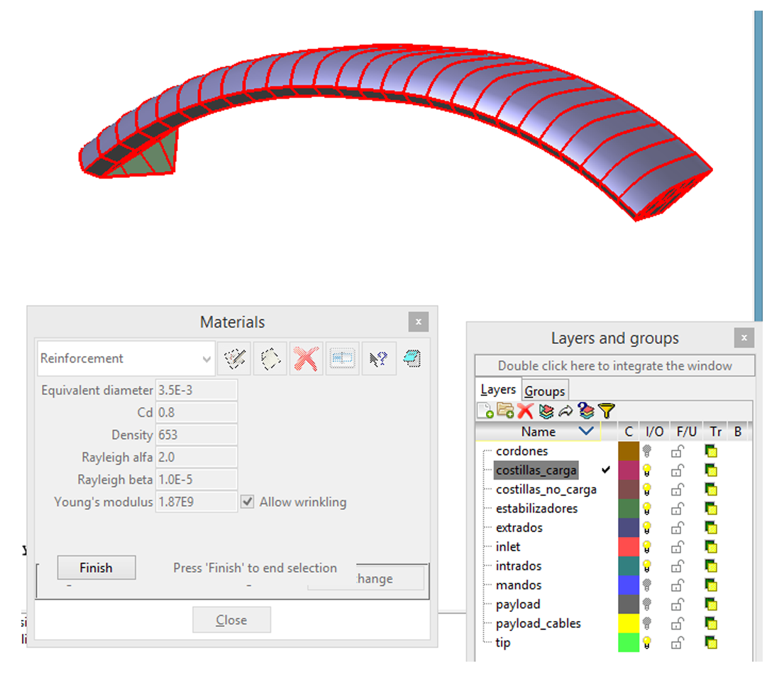Click the material help cursor-question icon

pos(378,359)
